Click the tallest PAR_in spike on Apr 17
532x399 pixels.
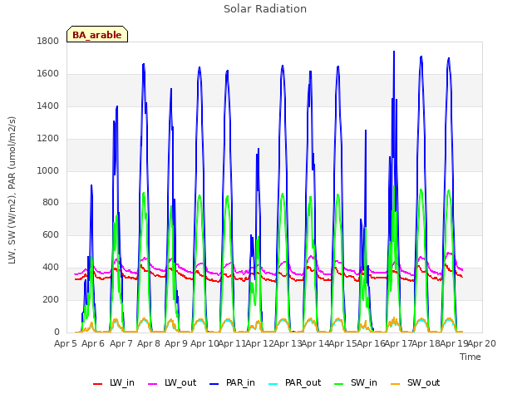pos(394,52)
